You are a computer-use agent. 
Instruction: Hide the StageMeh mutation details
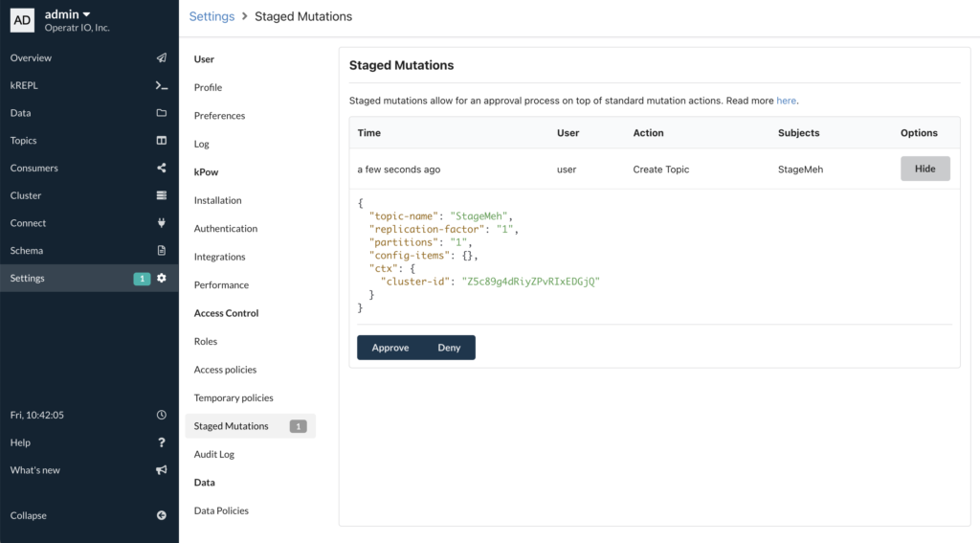click(x=924, y=169)
